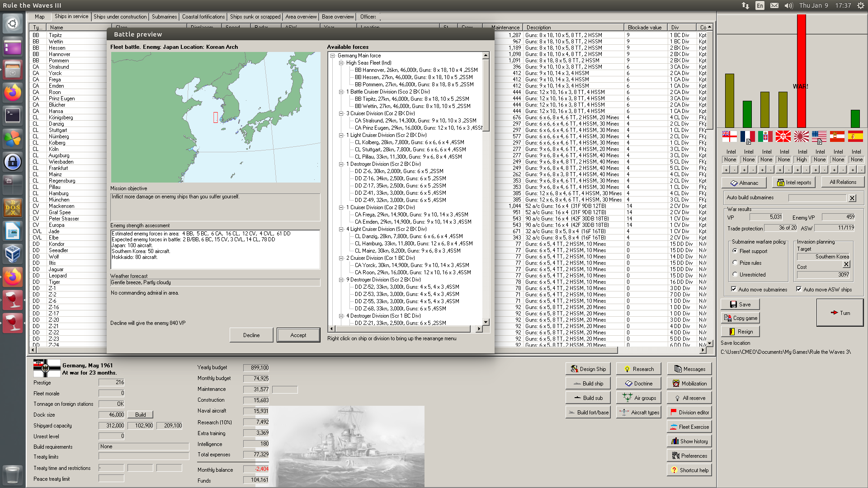The height and width of the screenshot is (488, 868).
Task: Open game Preferences
Action: coord(689,455)
